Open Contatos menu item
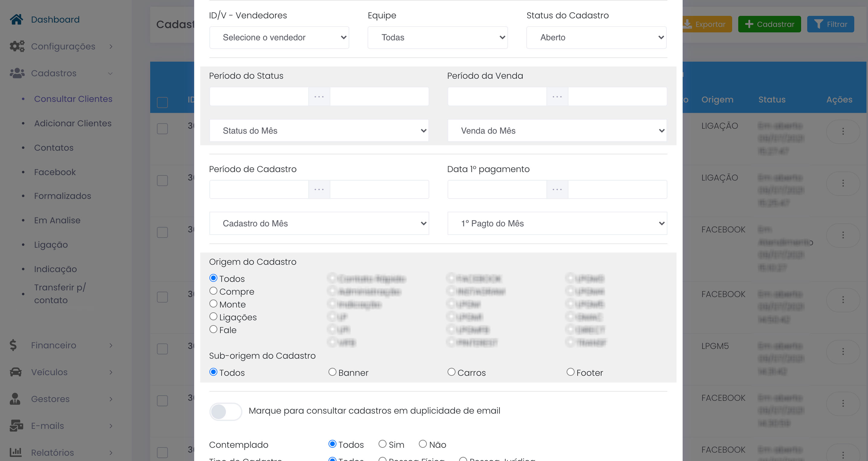The width and height of the screenshot is (868, 461). [x=53, y=148]
